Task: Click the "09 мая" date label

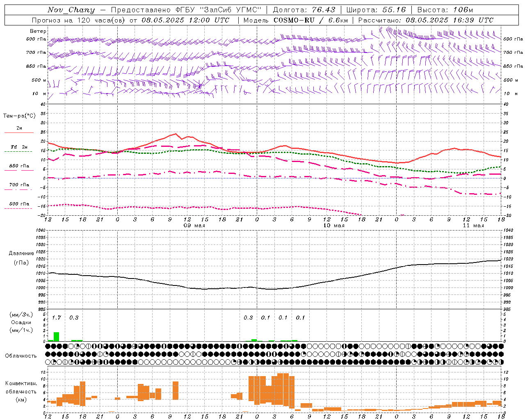Action: 194,226
